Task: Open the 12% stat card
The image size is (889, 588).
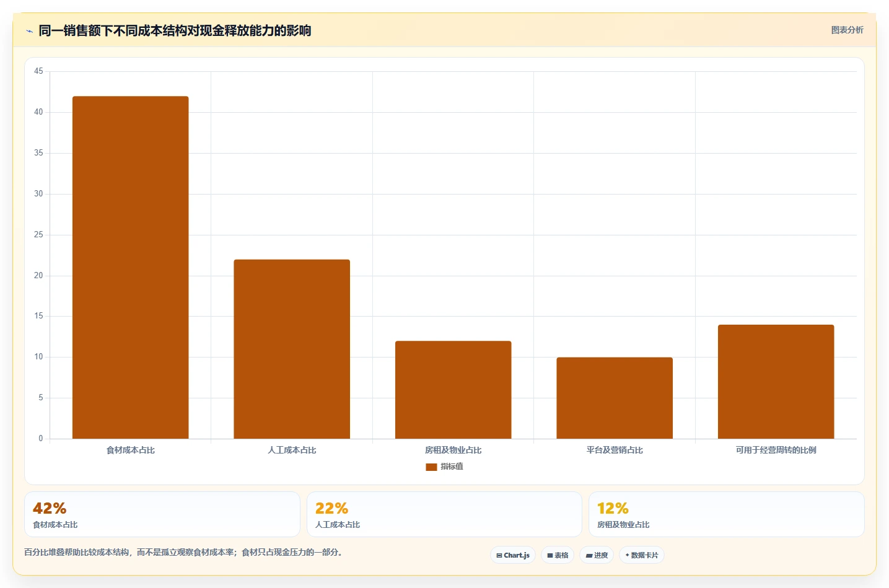Action: pyautogui.click(x=727, y=514)
